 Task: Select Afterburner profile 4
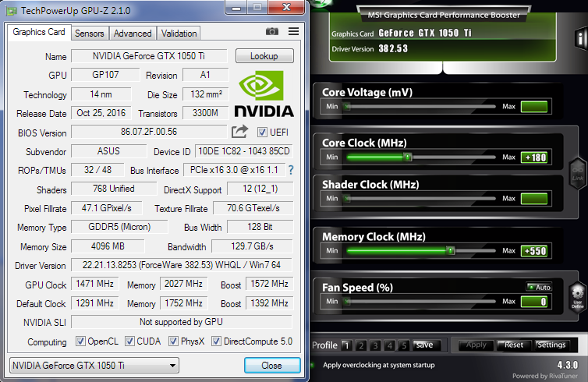click(390, 345)
